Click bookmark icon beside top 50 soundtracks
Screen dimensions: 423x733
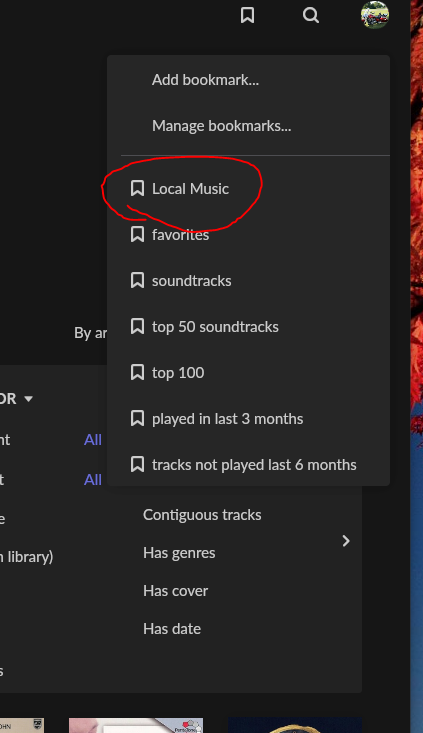click(x=137, y=326)
